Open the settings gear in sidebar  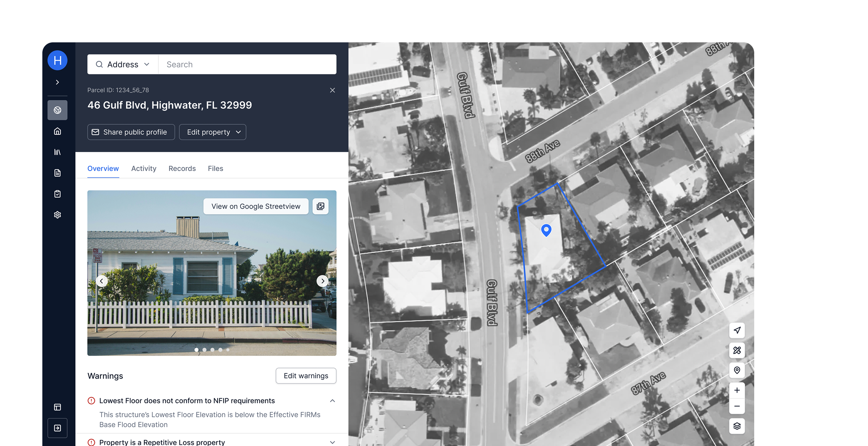click(x=57, y=215)
